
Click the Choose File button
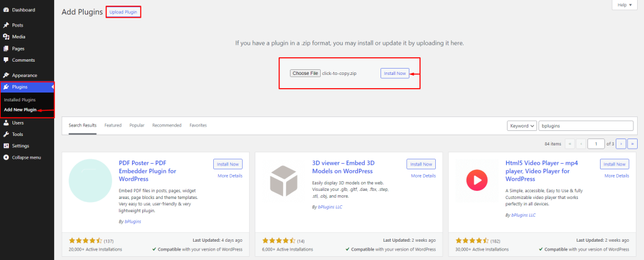305,73
